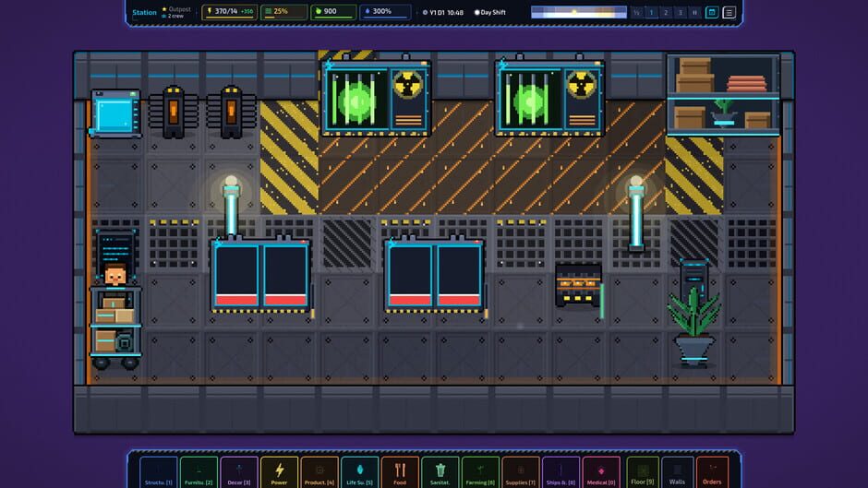Click the 25% storage resource indicator
Image resolution: width=868 pixels, height=488 pixels.
pyautogui.click(x=284, y=12)
